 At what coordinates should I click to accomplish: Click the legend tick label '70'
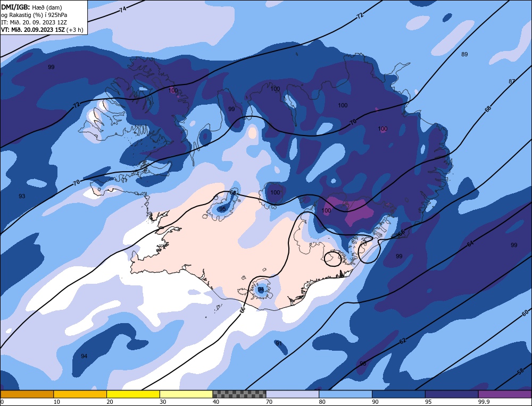click(x=269, y=402)
